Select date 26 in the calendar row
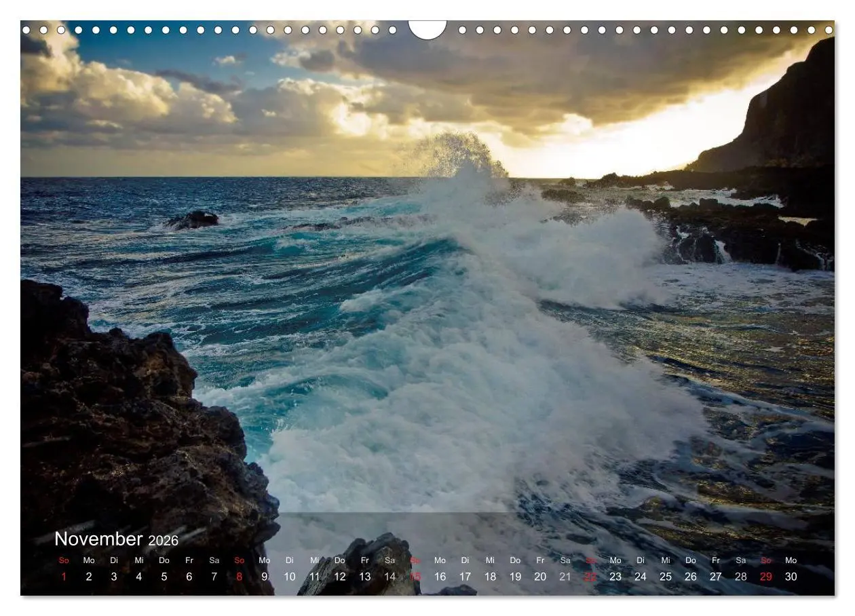 (691, 577)
